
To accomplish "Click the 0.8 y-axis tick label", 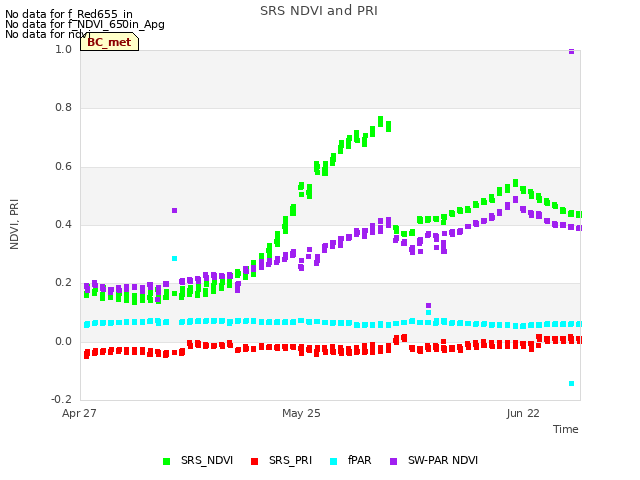I will tap(63, 108).
